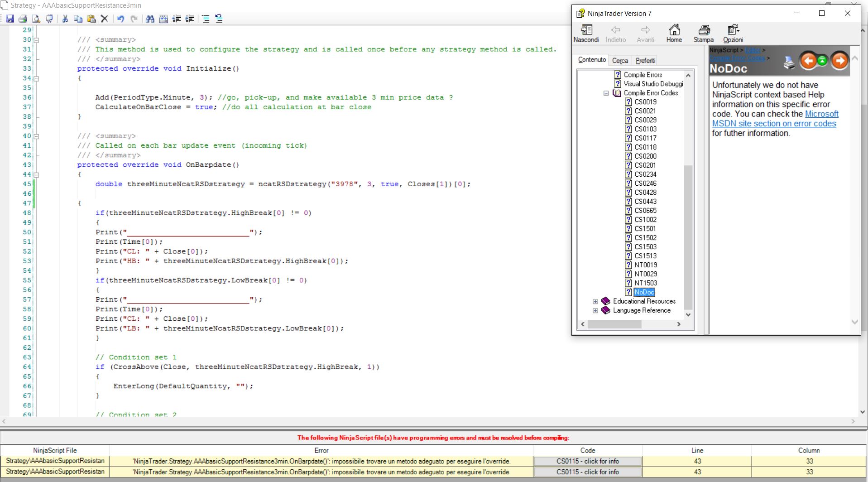Collapse the Compile Error Codes tree node

pos(606,93)
